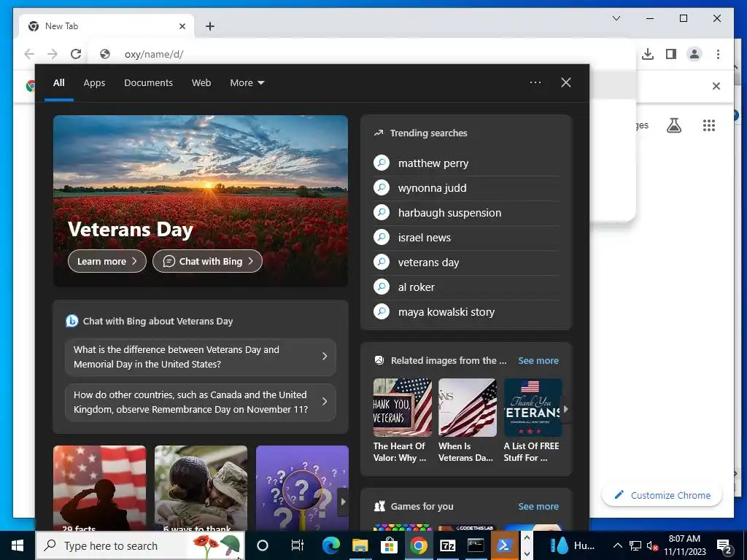
Task: Open Chrome three-dot menu
Action: (x=718, y=54)
